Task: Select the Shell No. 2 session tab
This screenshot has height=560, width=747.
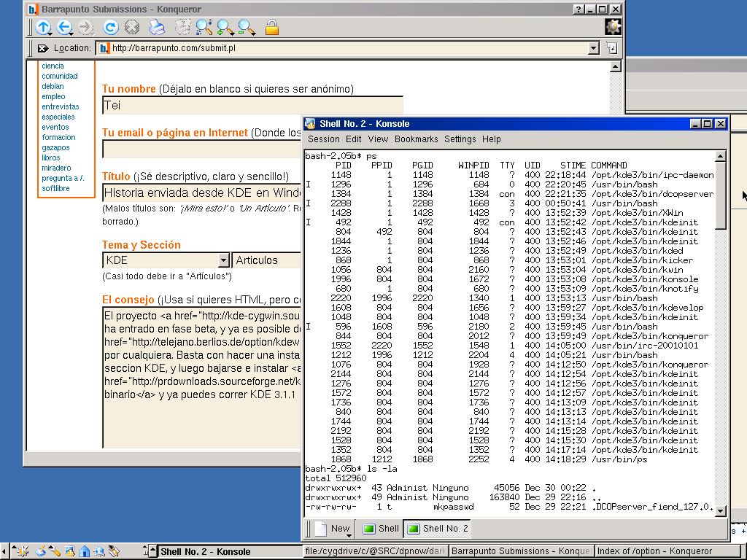Action: tap(438, 528)
